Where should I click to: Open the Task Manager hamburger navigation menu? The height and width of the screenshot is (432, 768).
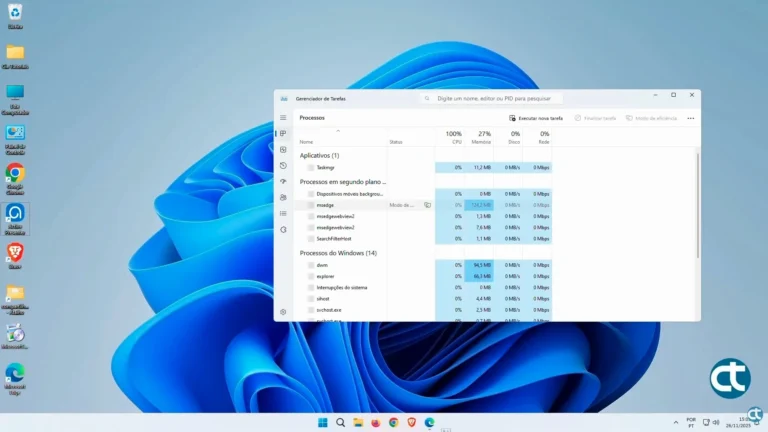[x=283, y=118]
